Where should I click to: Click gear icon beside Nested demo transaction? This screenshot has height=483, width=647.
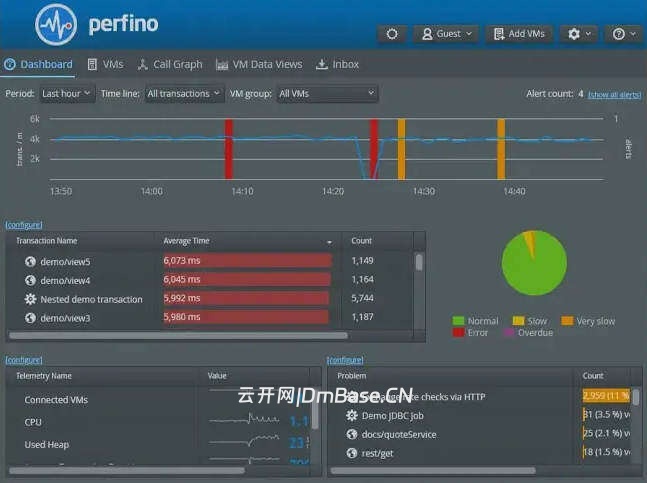[x=30, y=299]
